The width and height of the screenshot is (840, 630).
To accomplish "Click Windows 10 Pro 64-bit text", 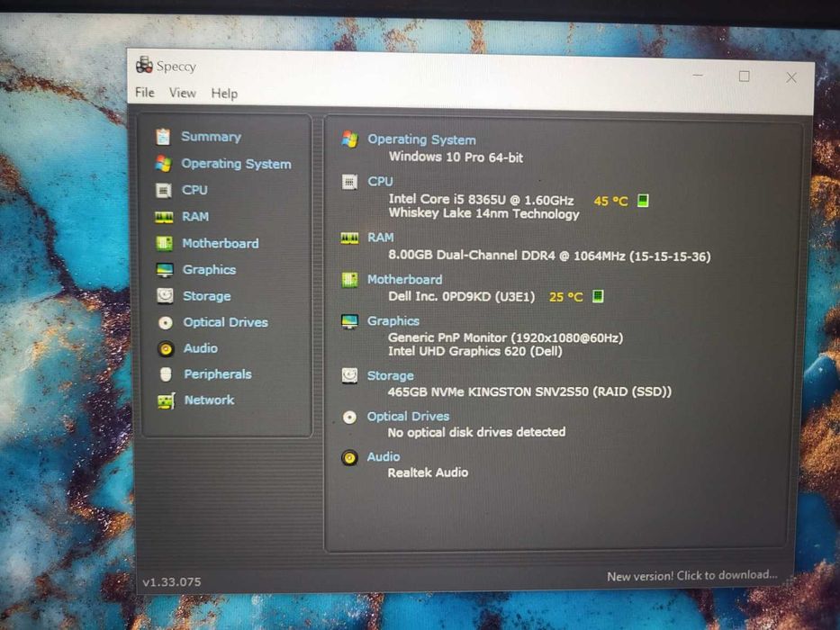I will click(456, 157).
